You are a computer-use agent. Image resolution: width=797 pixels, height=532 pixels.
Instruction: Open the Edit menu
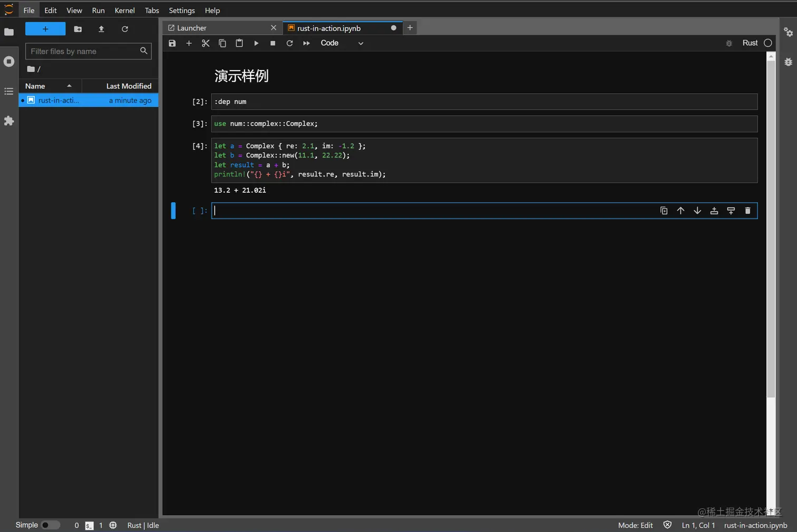click(51, 11)
